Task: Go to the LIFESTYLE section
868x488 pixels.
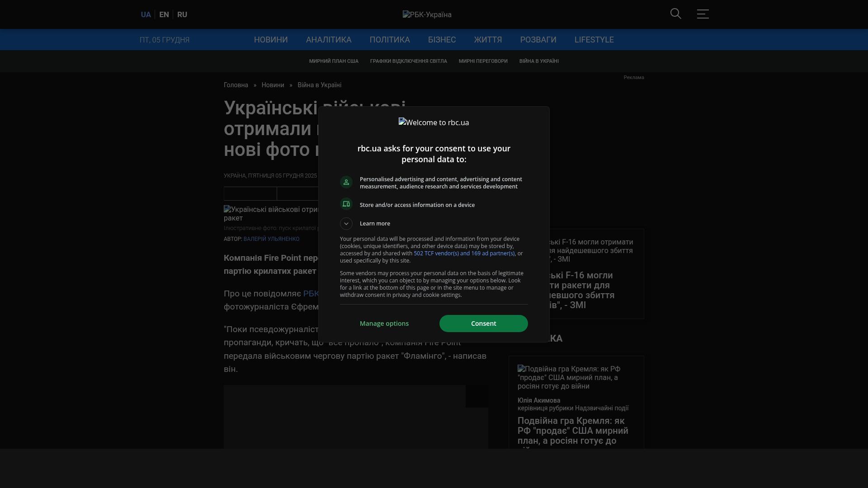Action: tap(594, 40)
